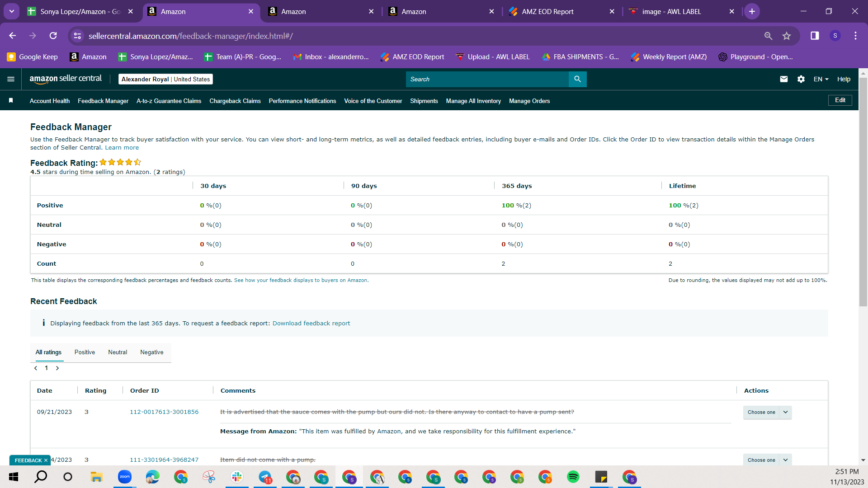Open the Chrome profile avatar S
Screen dimensions: 868x488
(x=835, y=36)
